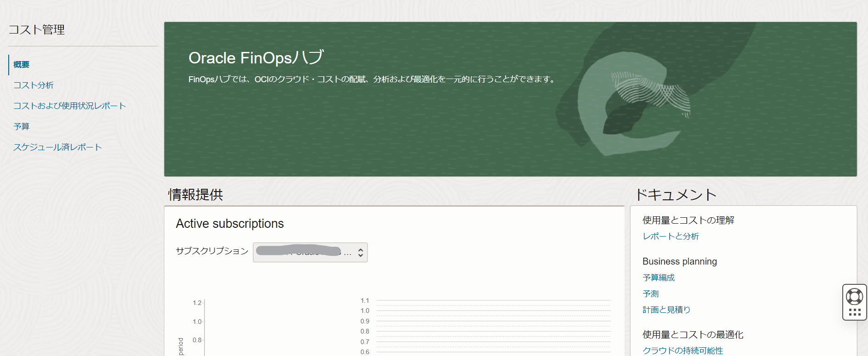Open the 概要 overview menu item
This screenshot has height=356, width=868.
coord(21,65)
